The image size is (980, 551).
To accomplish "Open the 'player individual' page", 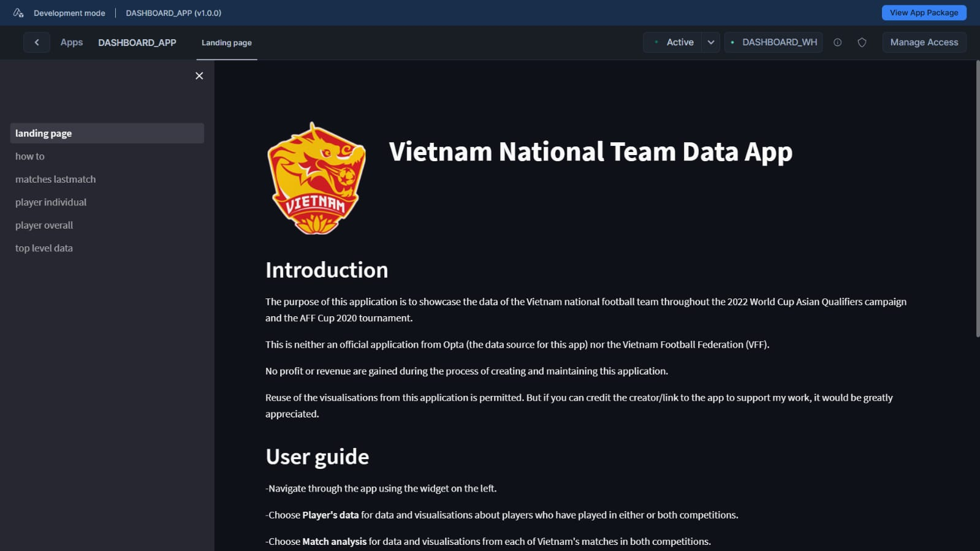I will (x=51, y=202).
